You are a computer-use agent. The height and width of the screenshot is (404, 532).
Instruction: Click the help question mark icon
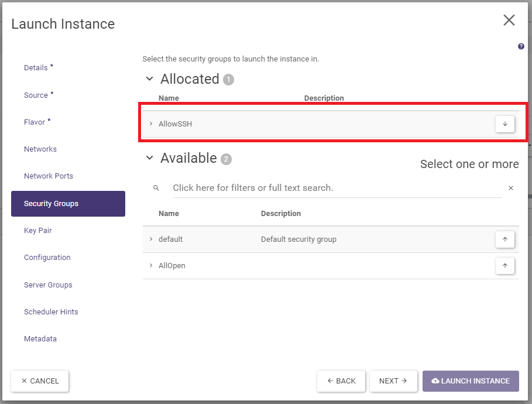click(521, 47)
